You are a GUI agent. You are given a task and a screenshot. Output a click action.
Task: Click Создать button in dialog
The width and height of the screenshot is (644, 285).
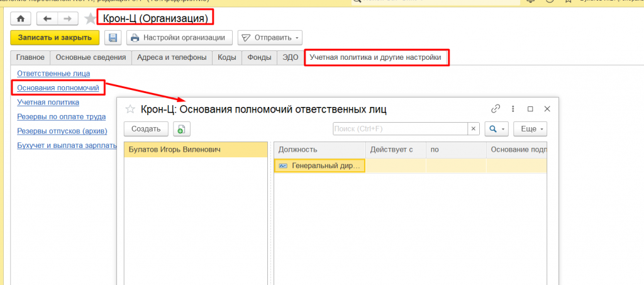pyautogui.click(x=146, y=129)
